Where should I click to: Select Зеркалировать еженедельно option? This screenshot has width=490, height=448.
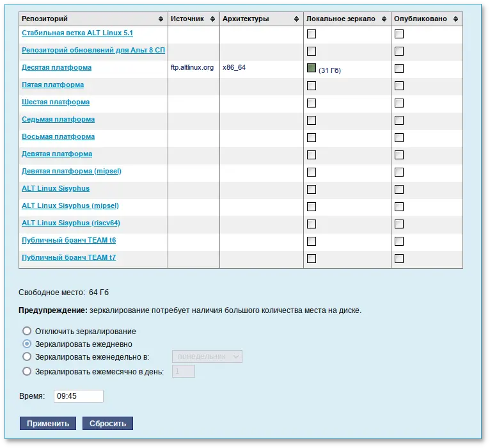pyautogui.click(x=27, y=356)
